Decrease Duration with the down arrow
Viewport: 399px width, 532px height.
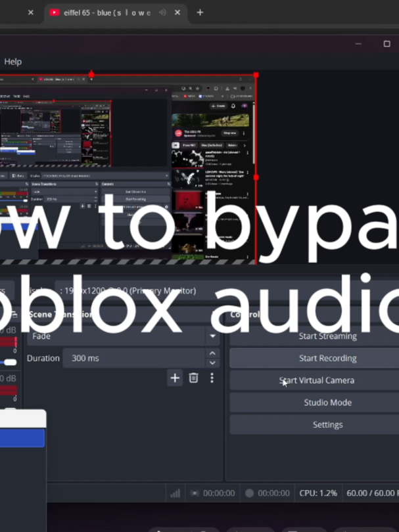coord(212,363)
